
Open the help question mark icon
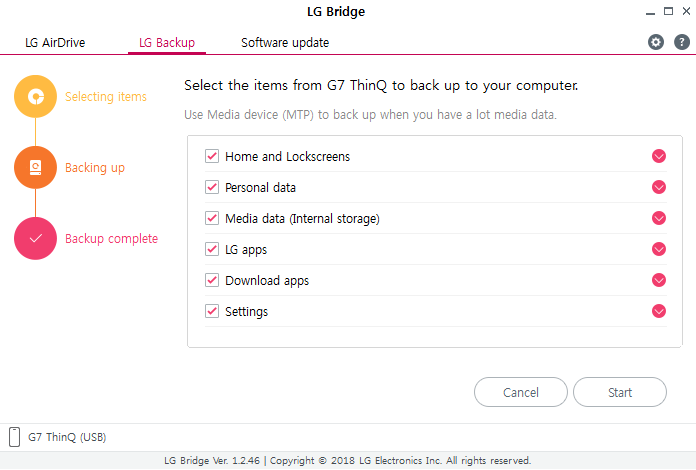pos(682,42)
